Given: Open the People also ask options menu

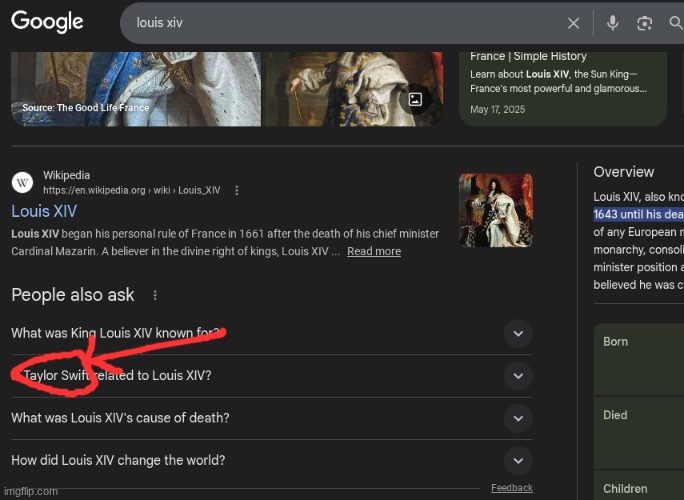Looking at the screenshot, I should tap(155, 295).
